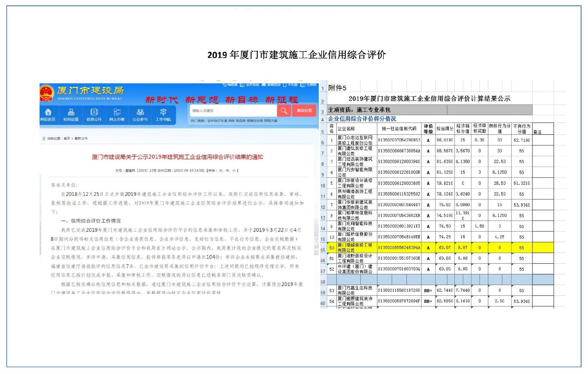Set font size to 大

pos(221,170)
